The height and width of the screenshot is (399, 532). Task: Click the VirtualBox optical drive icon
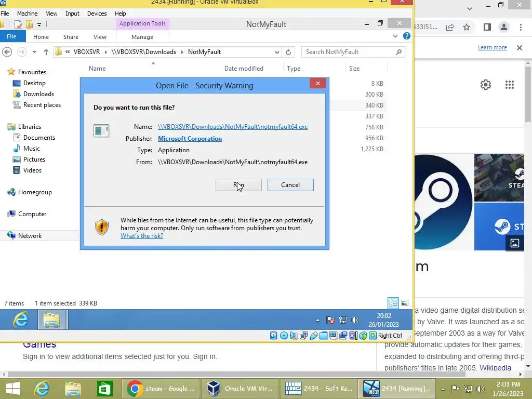(284, 336)
